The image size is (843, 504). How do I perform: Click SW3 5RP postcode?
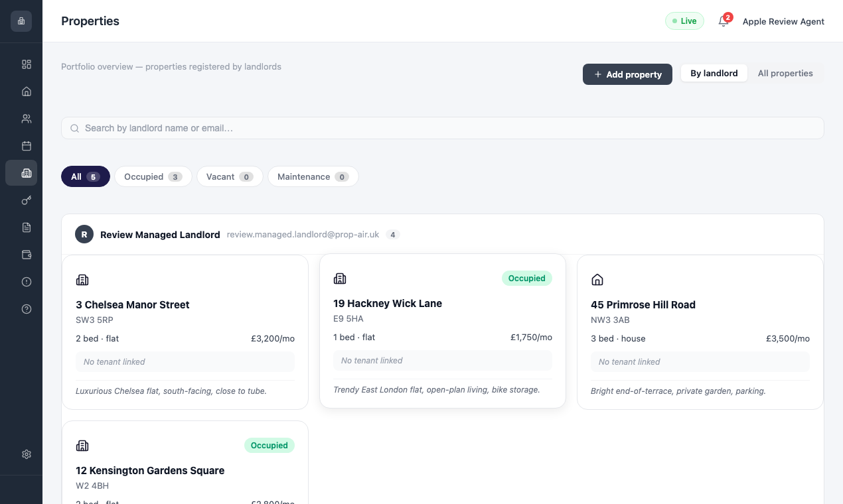(94, 320)
